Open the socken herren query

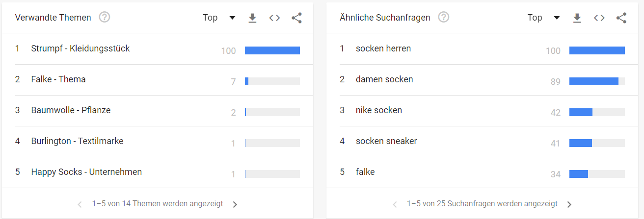383,49
